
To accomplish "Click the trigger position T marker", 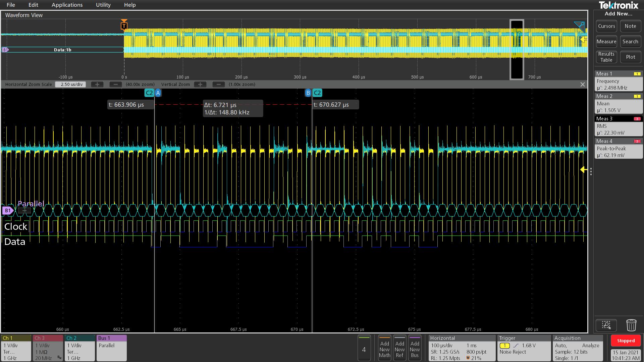I will (124, 26).
